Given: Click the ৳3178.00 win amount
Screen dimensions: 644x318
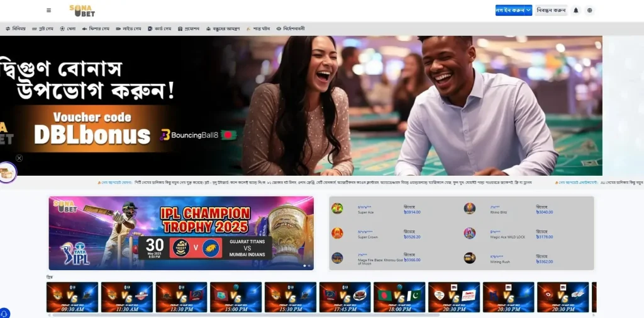Looking at the screenshot, I should tap(545, 237).
